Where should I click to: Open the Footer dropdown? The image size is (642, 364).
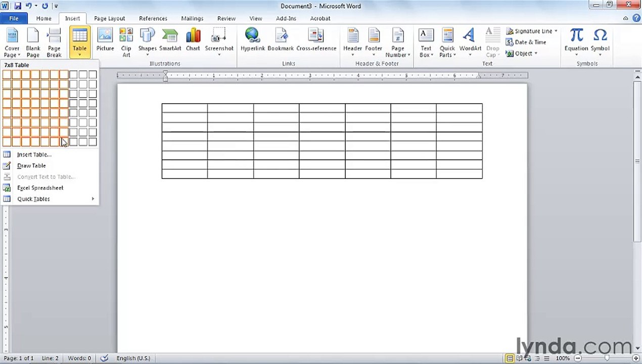click(374, 43)
